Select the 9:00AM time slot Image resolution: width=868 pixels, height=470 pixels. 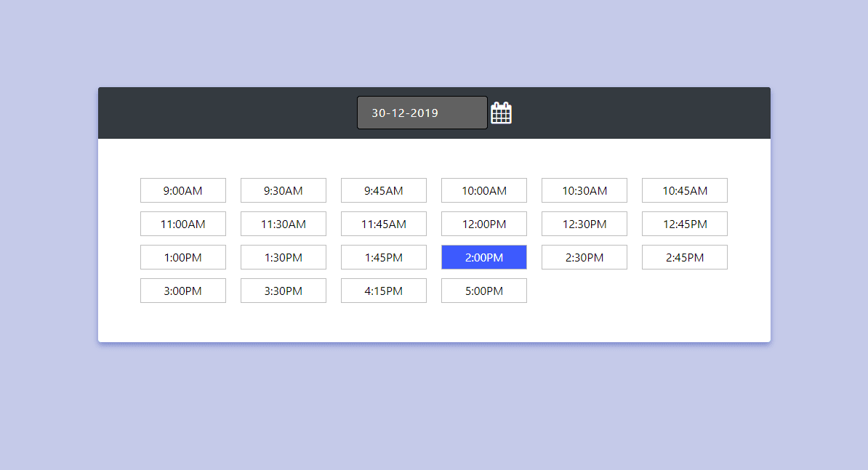pos(183,190)
